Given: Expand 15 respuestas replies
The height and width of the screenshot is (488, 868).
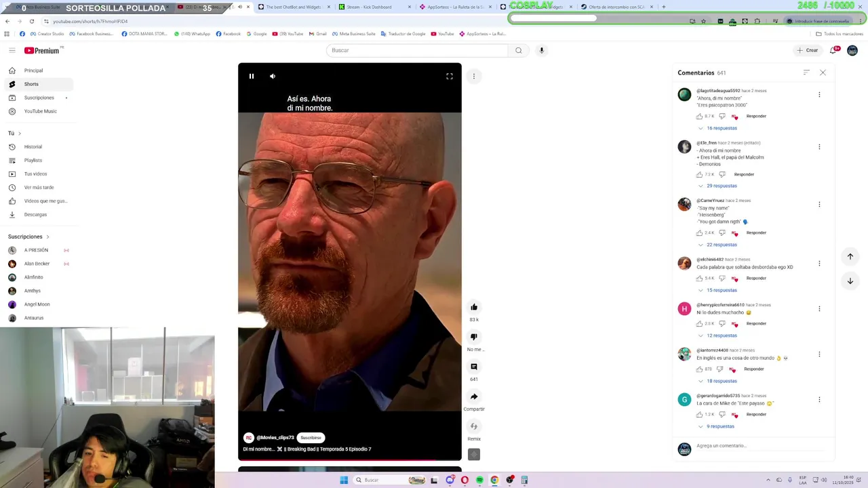Looking at the screenshot, I should coord(717,290).
